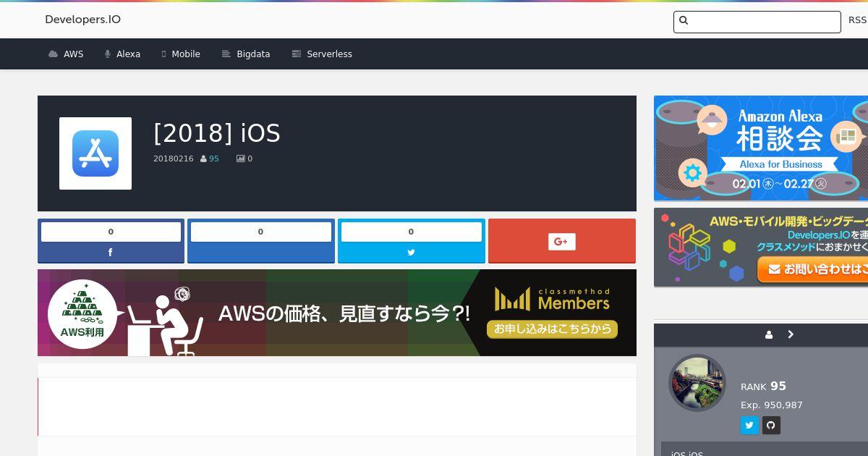Open the AWS category menu
This screenshot has width=868, height=456.
[x=66, y=54]
